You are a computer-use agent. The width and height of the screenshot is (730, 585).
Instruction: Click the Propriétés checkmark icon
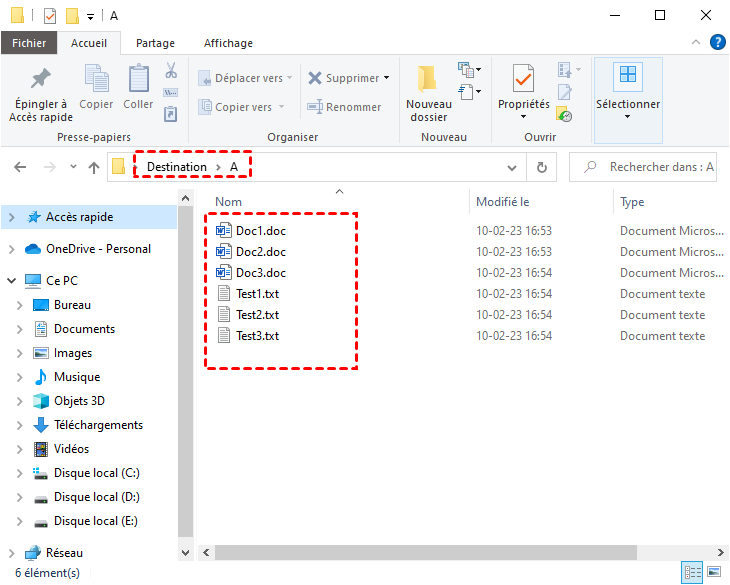[x=523, y=78]
